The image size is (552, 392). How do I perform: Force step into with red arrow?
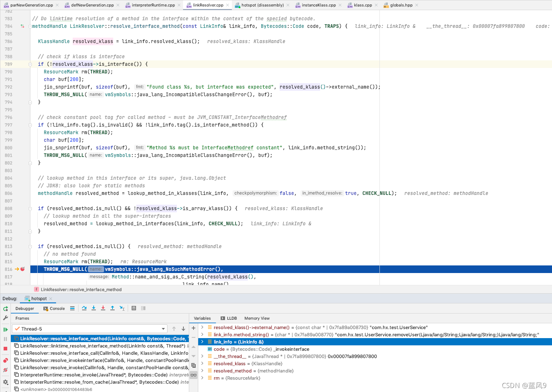pyautogui.click(x=103, y=308)
